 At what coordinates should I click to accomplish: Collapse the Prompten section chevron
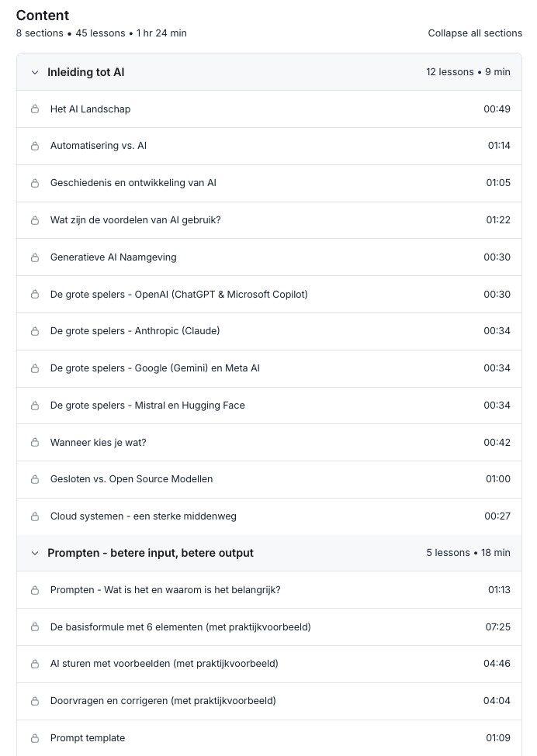(34, 554)
